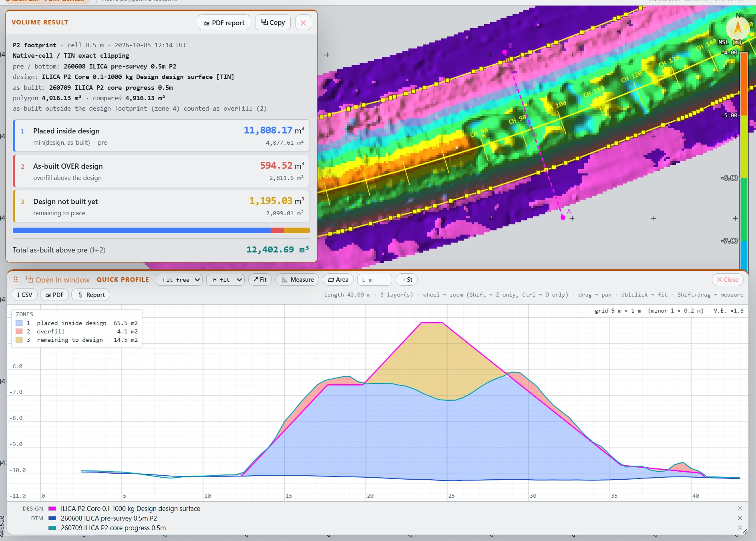Open the H fit dropdown
The width and height of the screenshot is (756, 541).
click(225, 280)
